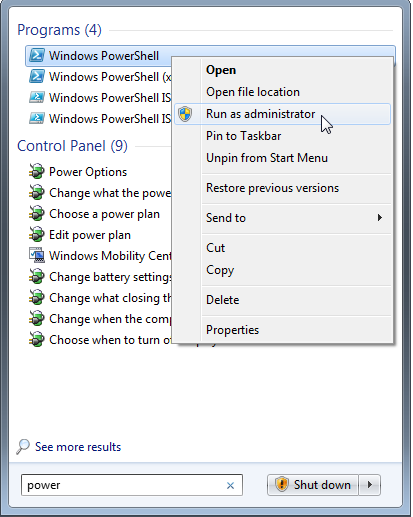Open See more results link
This screenshot has width=413, height=517.
pos(78,447)
